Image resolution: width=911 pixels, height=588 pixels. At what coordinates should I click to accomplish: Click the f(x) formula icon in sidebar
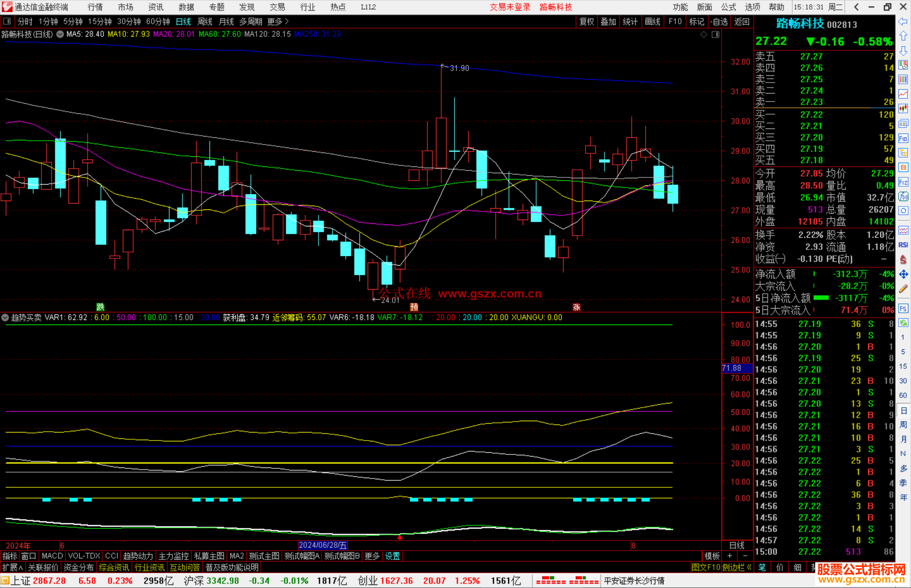point(903,196)
